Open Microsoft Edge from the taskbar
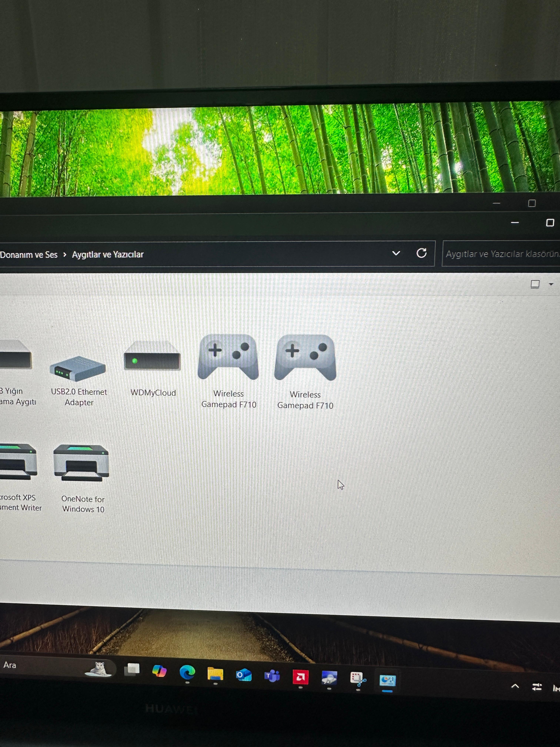Screen dimensions: 560x747 click(187, 672)
